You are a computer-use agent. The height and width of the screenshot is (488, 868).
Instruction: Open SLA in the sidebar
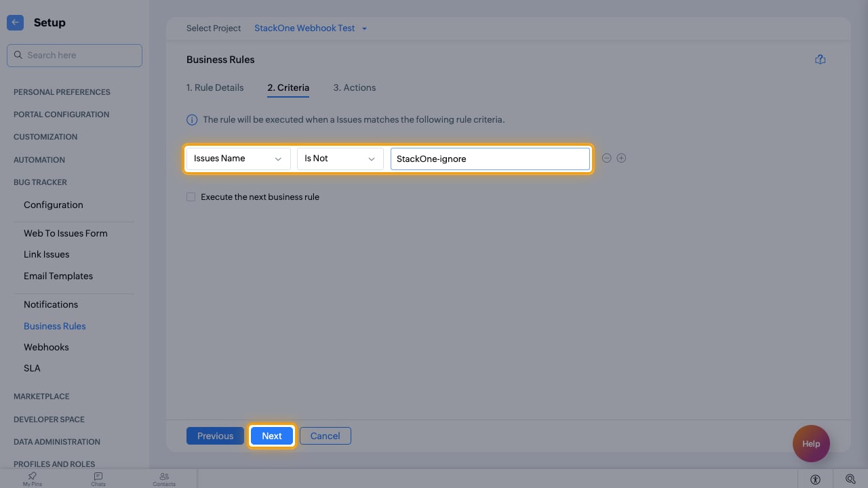pyautogui.click(x=32, y=368)
